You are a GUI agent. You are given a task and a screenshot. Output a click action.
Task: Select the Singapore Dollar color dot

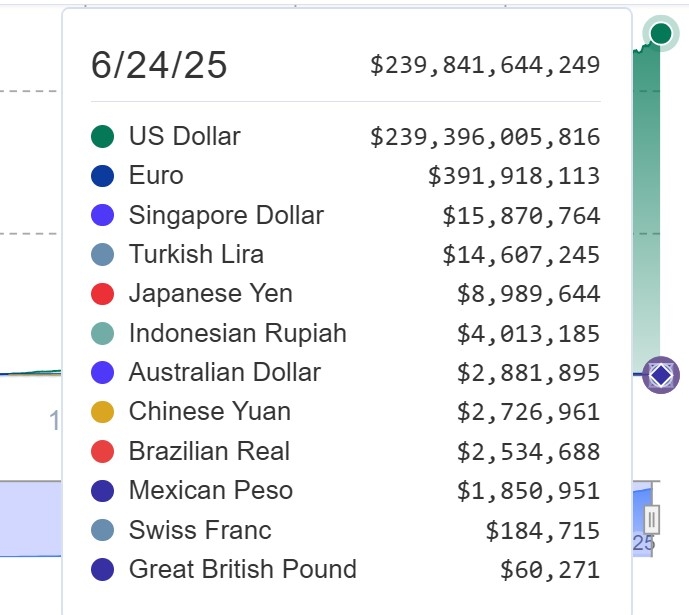pyautogui.click(x=102, y=215)
